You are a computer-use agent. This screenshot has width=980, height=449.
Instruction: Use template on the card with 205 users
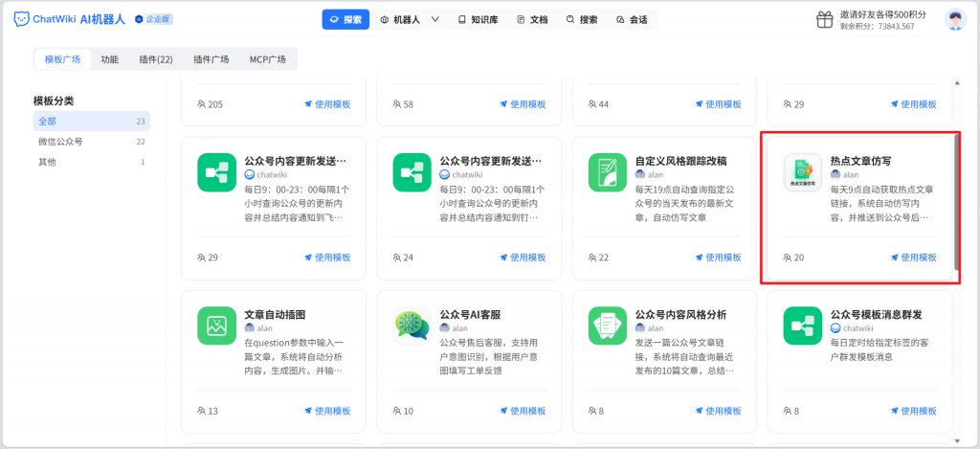coord(327,103)
